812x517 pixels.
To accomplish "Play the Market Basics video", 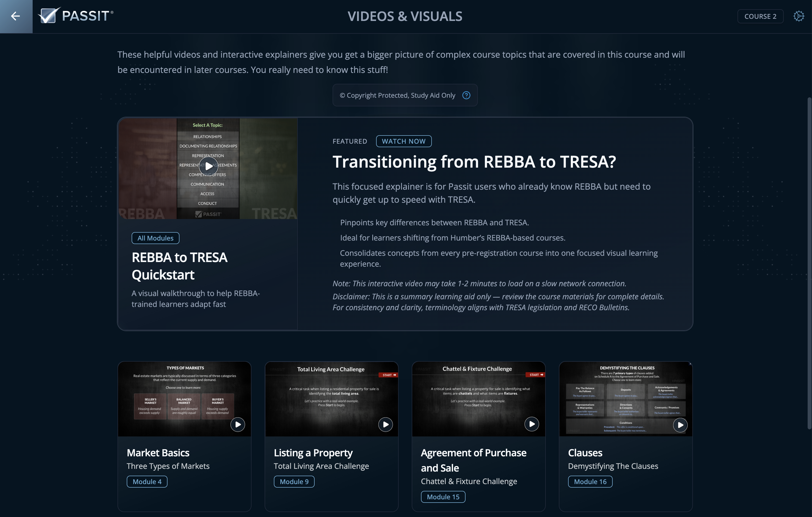I will tap(238, 424).
